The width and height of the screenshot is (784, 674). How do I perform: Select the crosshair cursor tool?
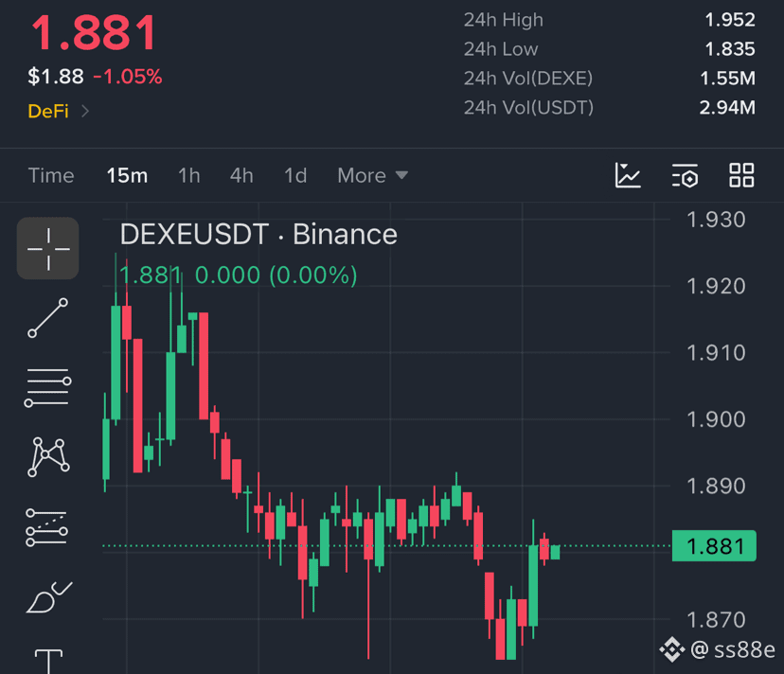(x=48, y=249)
